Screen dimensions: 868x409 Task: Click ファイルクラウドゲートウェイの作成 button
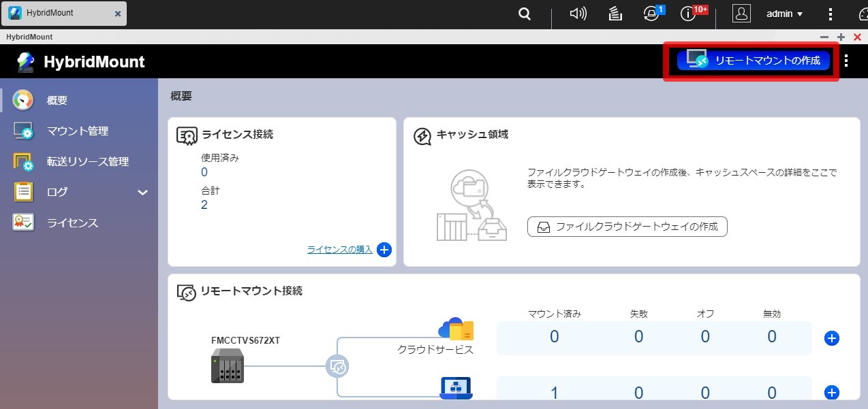pos(627,227)
